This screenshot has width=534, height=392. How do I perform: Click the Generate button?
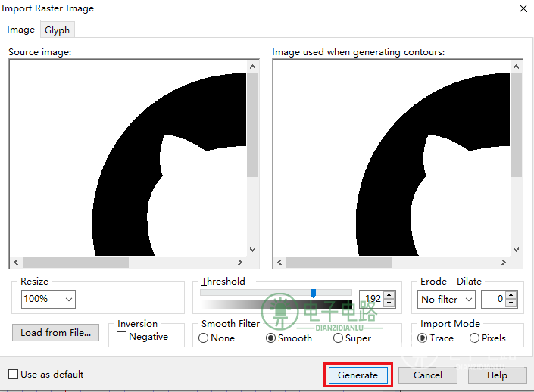coord(358,375)
